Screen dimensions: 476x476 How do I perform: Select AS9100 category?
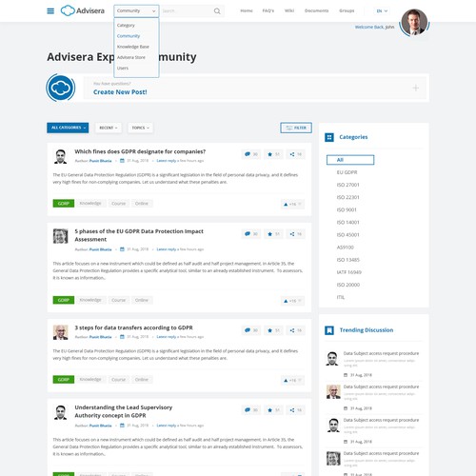(345, 248)
